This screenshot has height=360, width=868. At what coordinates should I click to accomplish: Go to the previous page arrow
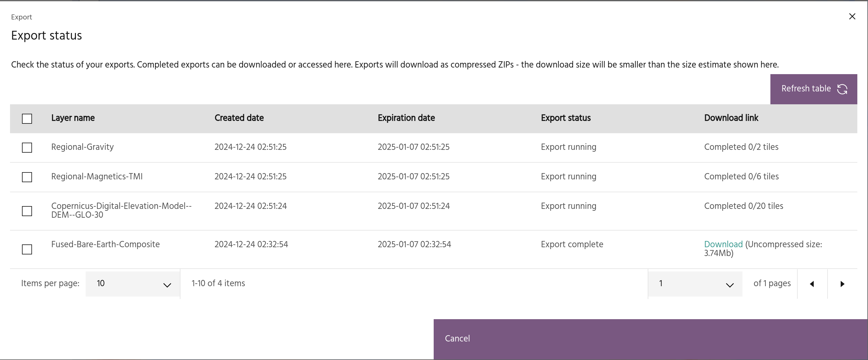812,284
